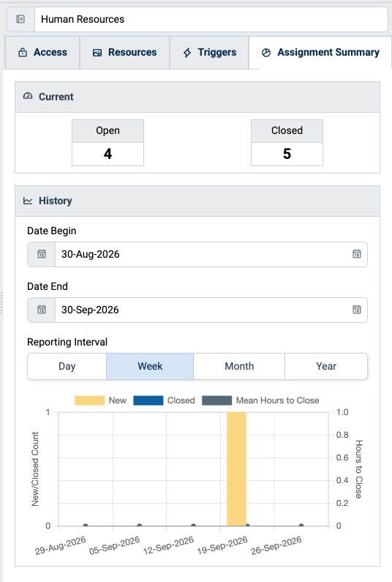Toggle the gray Mean Hours legend swatch
Image resolution: width=392 pixels, height=582 pixels.
(x=217, y=400)
